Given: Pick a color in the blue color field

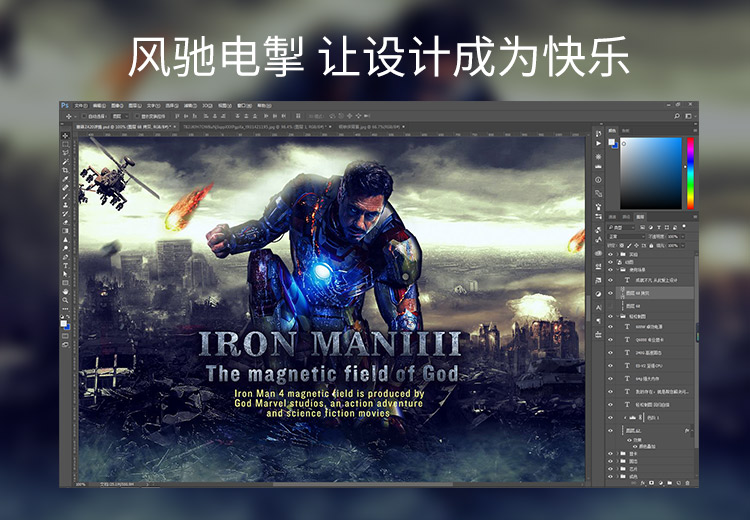Looking at the screenshot, I should tap(651, 173).
